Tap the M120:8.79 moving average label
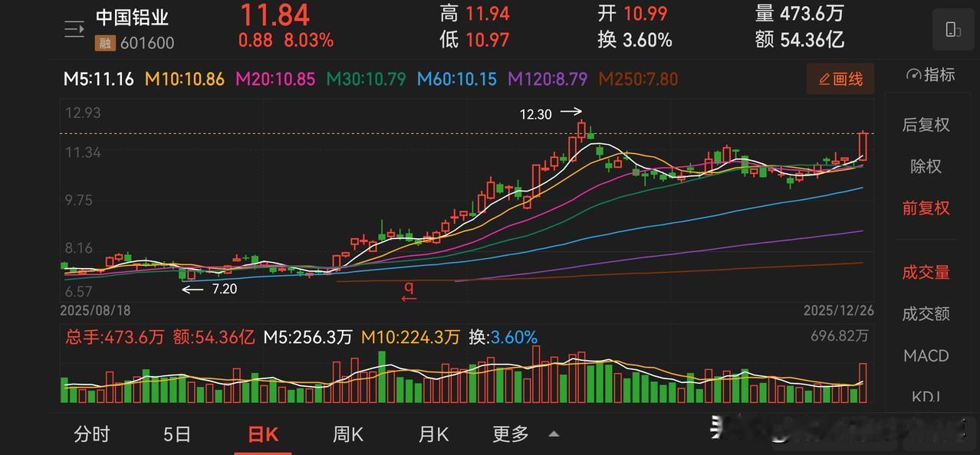This screenshot has width=980, height=455. (548, 78)
